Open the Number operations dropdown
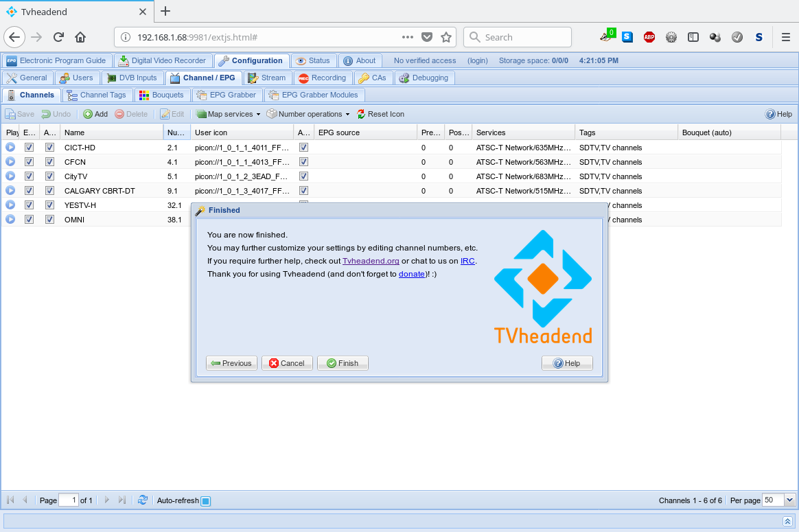 pyautogui.click(x=309, y=114)
